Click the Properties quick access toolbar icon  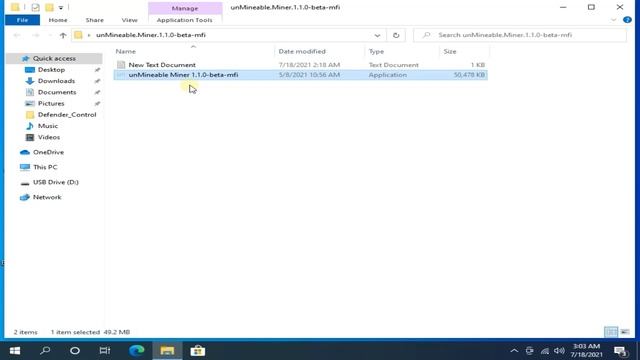(36, 7)
